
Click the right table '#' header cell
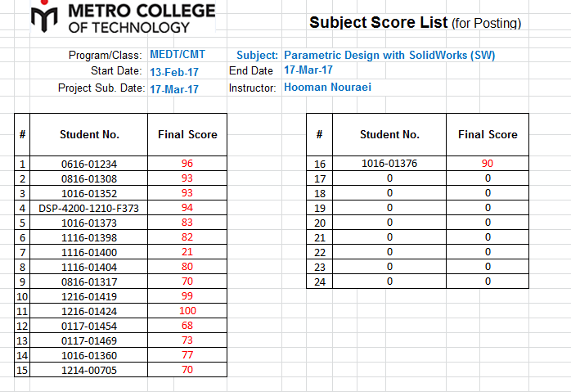[x=319, y=134]
